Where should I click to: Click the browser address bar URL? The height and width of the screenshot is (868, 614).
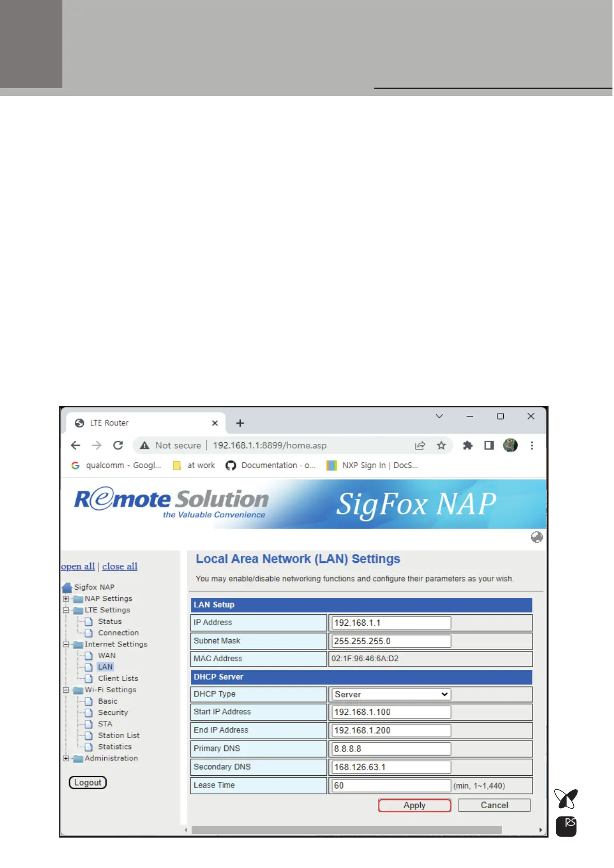tap(270, 445)
